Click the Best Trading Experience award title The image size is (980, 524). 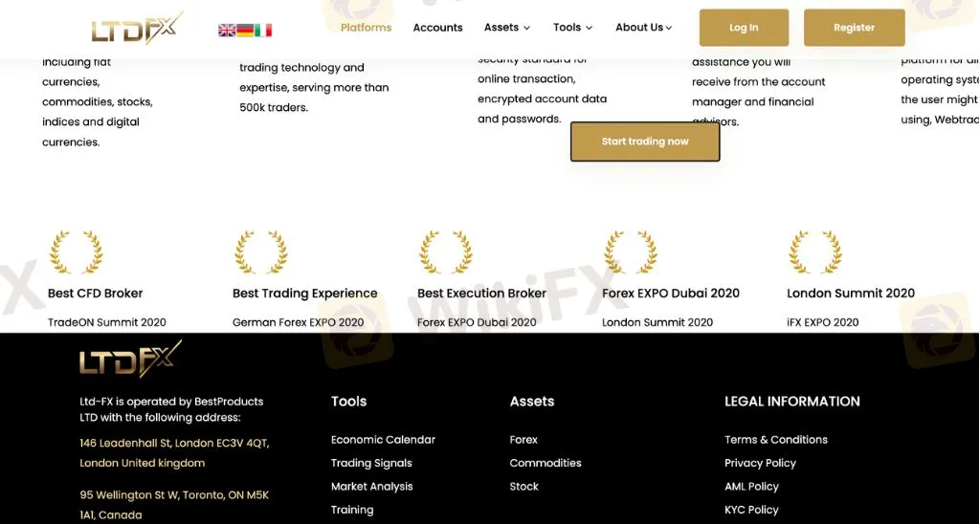click(x=305, y=294)
